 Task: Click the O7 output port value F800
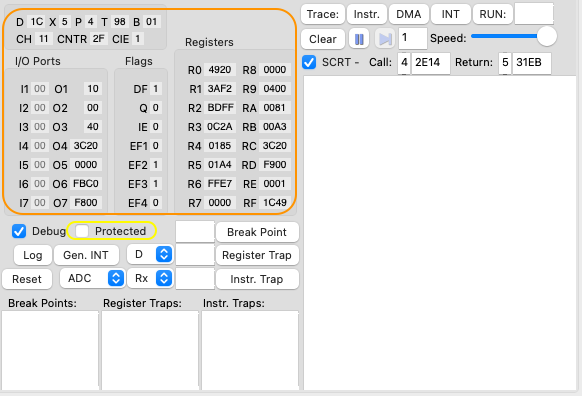[x=86, y=203]
